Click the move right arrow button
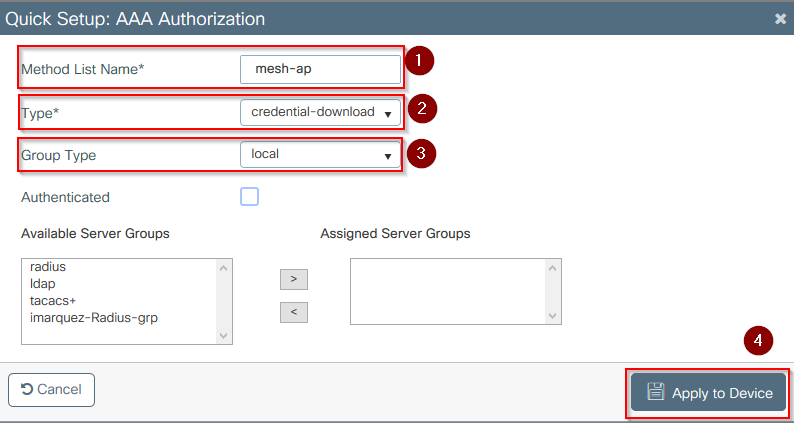Image resolution: width=794 pixels, height=423 pixels. [293, 280]
